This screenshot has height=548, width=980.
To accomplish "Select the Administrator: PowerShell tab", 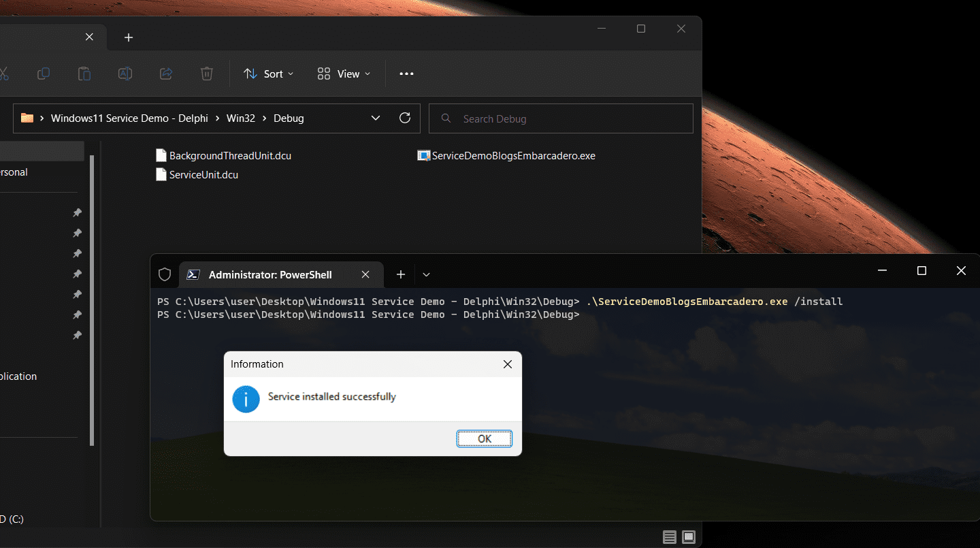I will [x=272, y=274].
